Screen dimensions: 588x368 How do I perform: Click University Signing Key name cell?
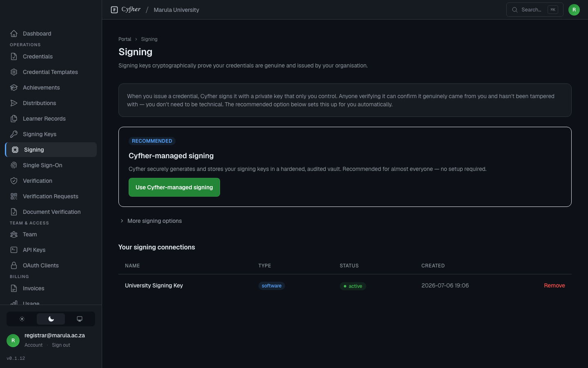[x=154, y=285]
